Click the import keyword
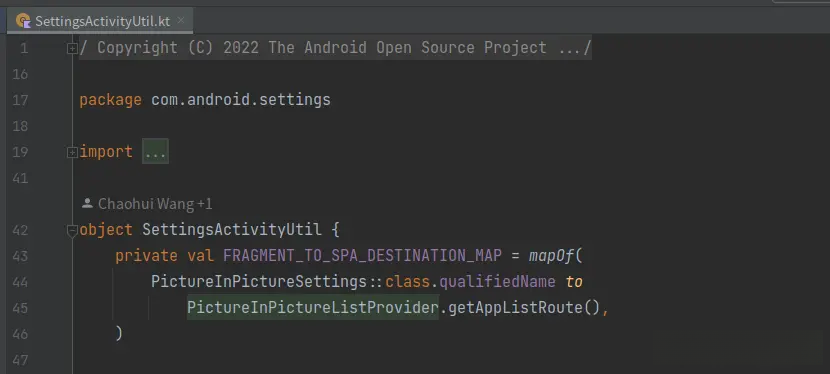 [x=106, y=152]
